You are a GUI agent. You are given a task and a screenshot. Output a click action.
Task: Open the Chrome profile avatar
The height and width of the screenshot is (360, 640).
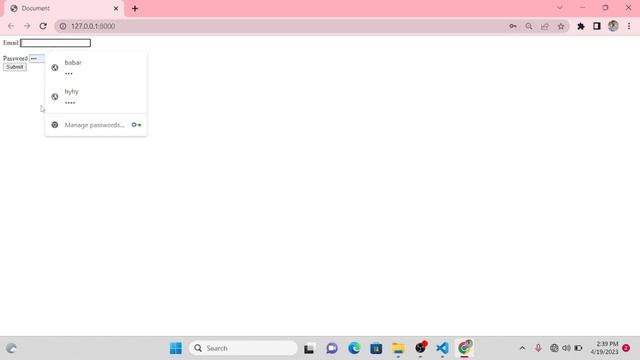[613, 26]
